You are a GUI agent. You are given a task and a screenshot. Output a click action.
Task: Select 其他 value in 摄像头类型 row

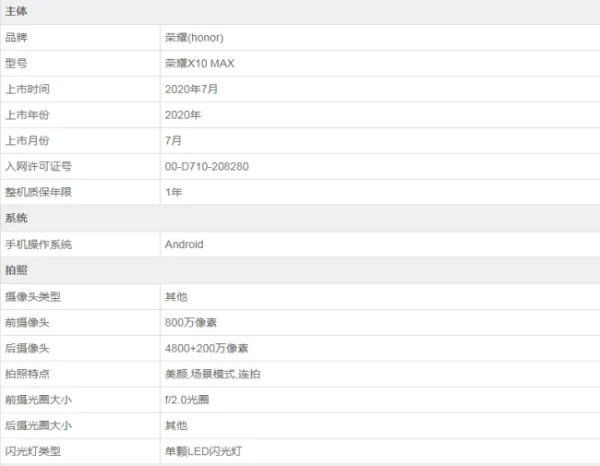tap(176, 297)
